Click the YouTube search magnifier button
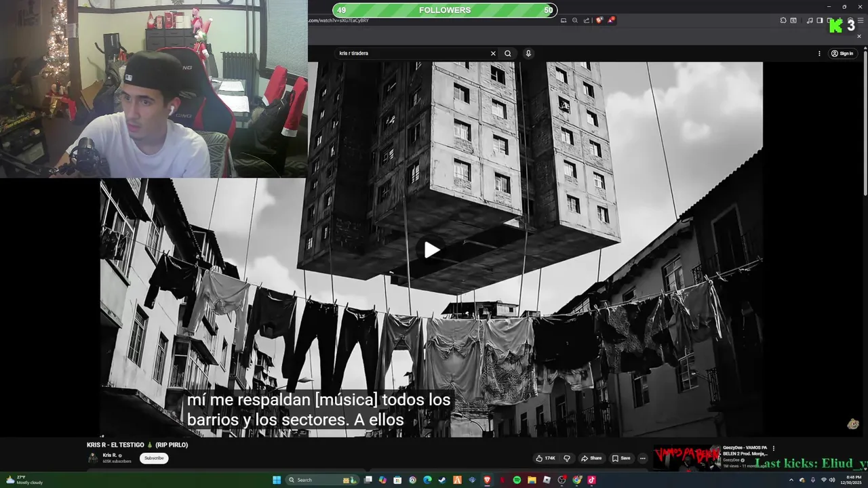This screenshot has width=868, height=488. coord(508,54)
